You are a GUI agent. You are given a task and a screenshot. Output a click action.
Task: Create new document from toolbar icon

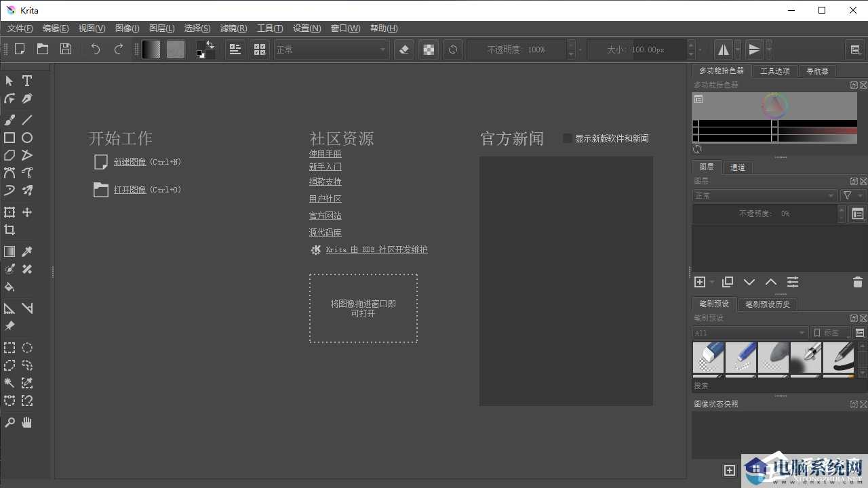[x=20, y=49]
